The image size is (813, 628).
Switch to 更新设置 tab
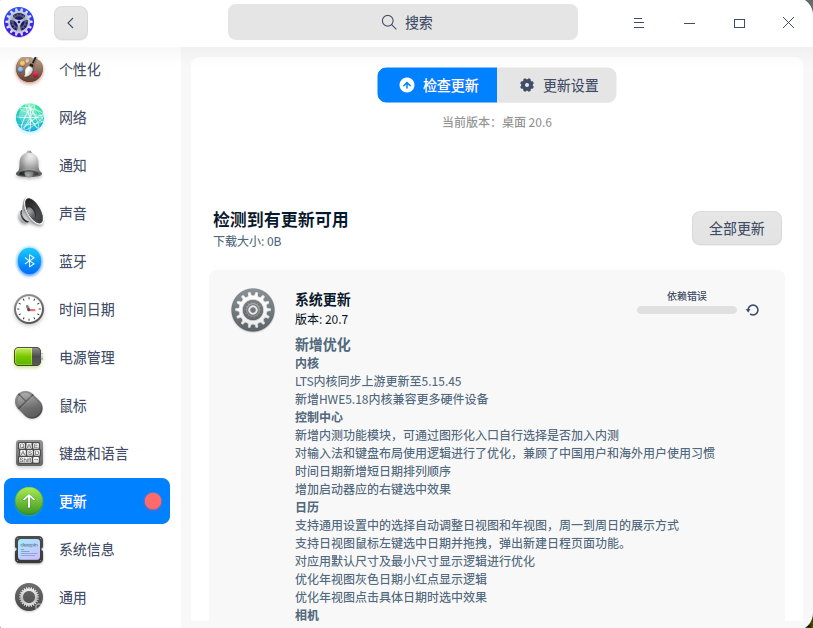point(557,85)
